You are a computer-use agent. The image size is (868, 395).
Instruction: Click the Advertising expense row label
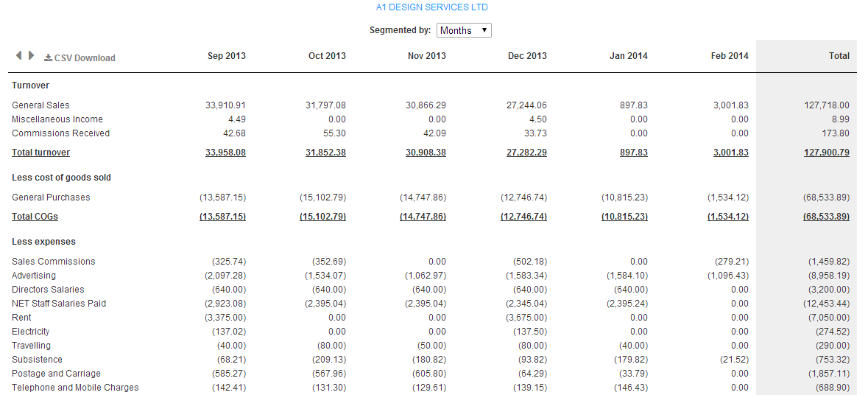coord(33,276)
